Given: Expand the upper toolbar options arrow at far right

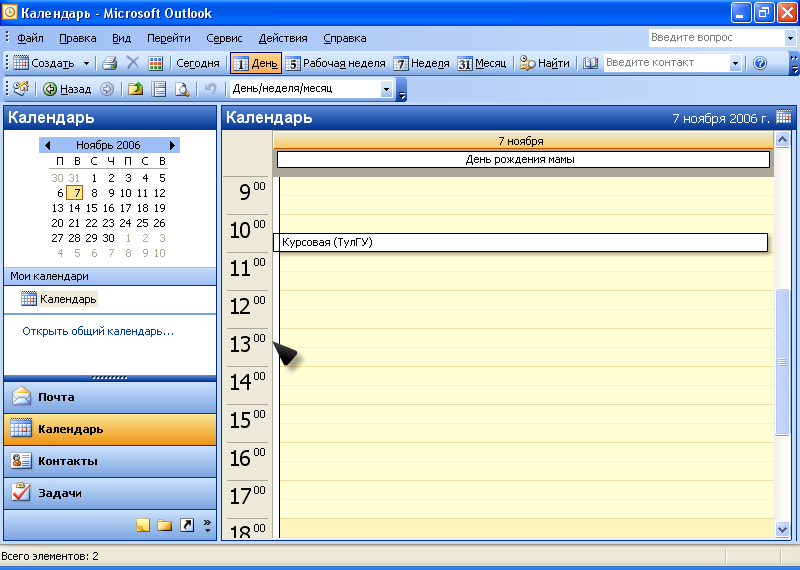Looking at the screenshot, I should point(794,63).
